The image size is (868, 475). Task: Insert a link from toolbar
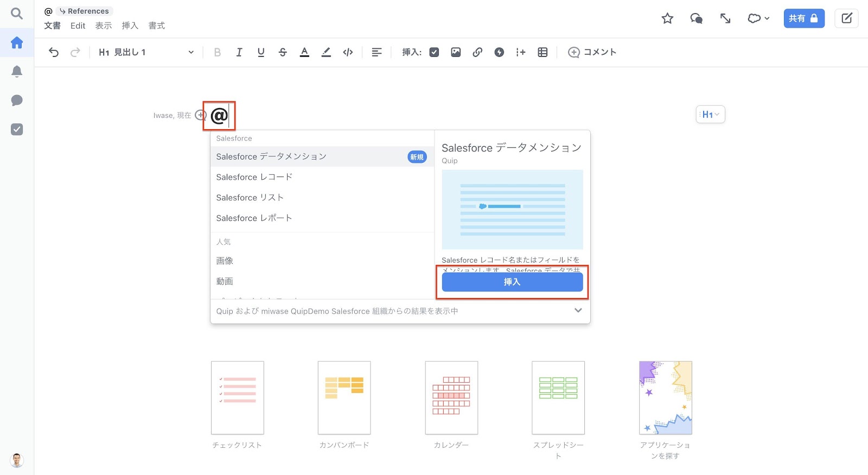(477, 52)
